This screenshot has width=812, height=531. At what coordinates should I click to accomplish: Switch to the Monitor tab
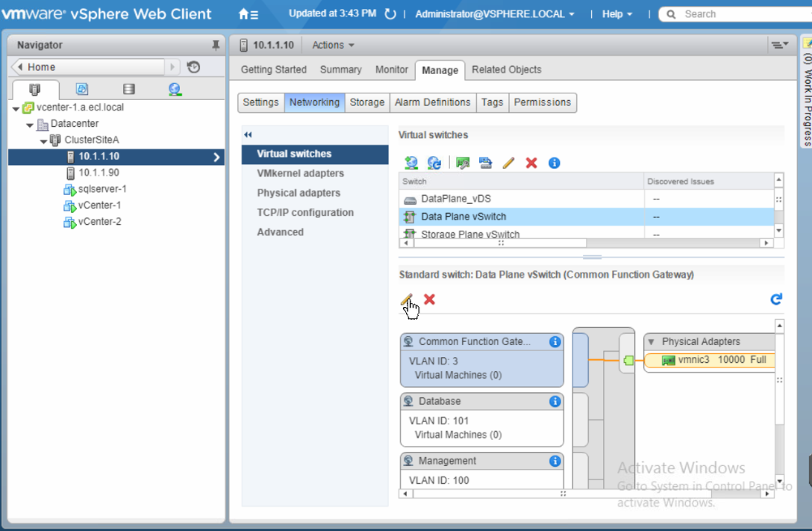[x=391, y=69]
